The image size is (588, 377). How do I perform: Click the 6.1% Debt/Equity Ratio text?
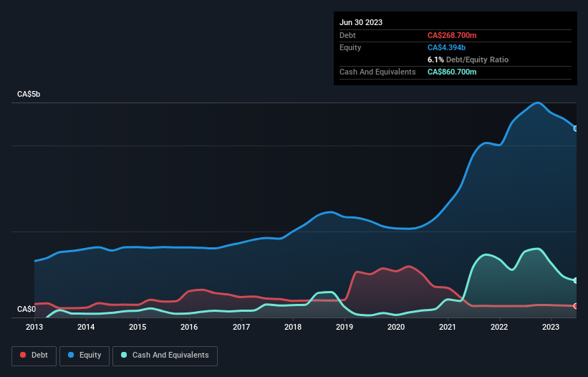(x=468, y=59)
